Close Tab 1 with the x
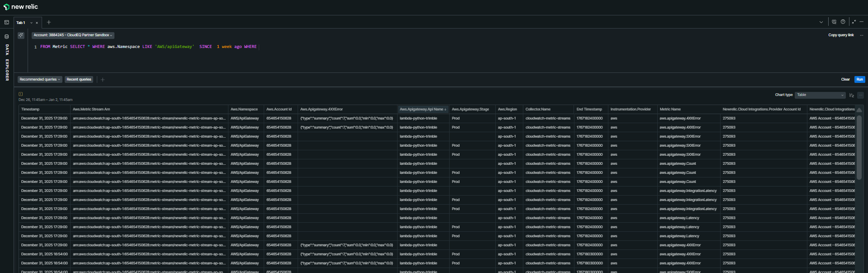This screenshot has width=868, height=273. coord(37,23)
